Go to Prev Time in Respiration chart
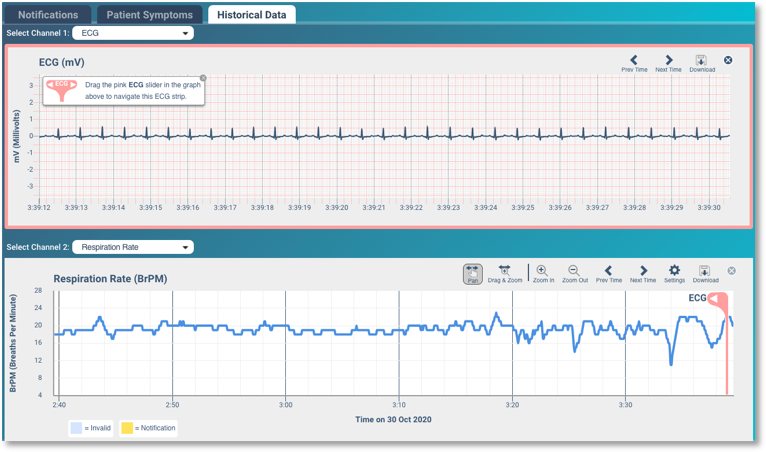 tap(608, 273)
